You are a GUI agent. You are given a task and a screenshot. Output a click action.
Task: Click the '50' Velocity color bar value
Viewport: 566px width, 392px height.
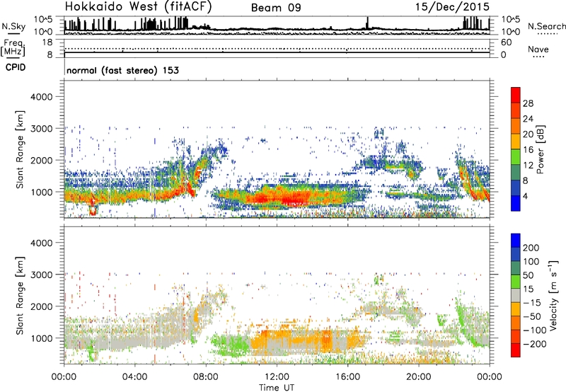(x=528, y=275)
